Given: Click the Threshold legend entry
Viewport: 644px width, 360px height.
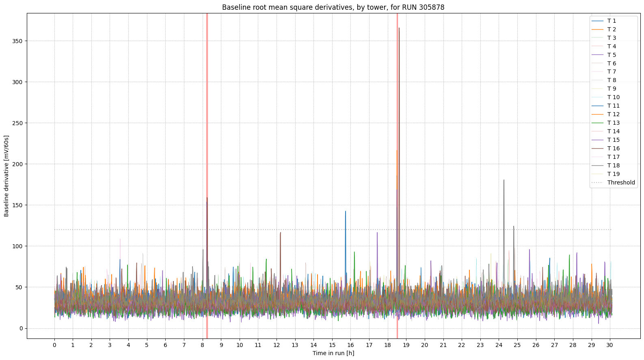Looking at the screenshot, I should point(621,182).
